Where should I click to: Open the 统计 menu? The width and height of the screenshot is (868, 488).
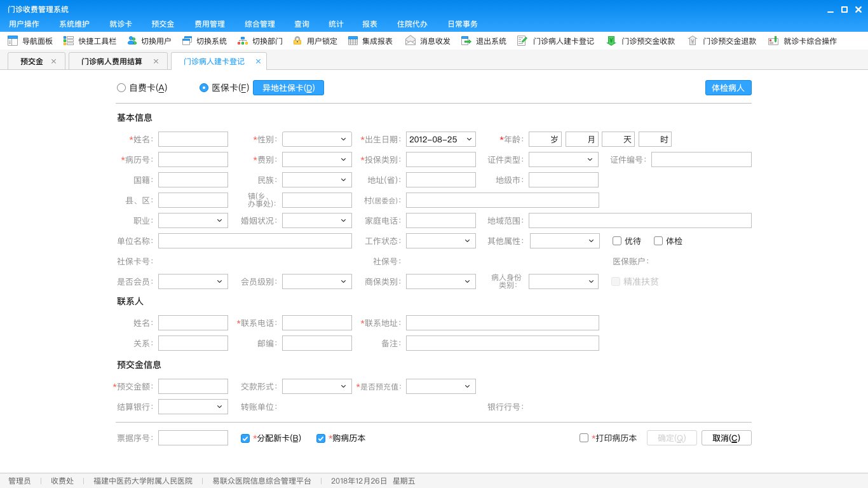(x=336, y=24)
